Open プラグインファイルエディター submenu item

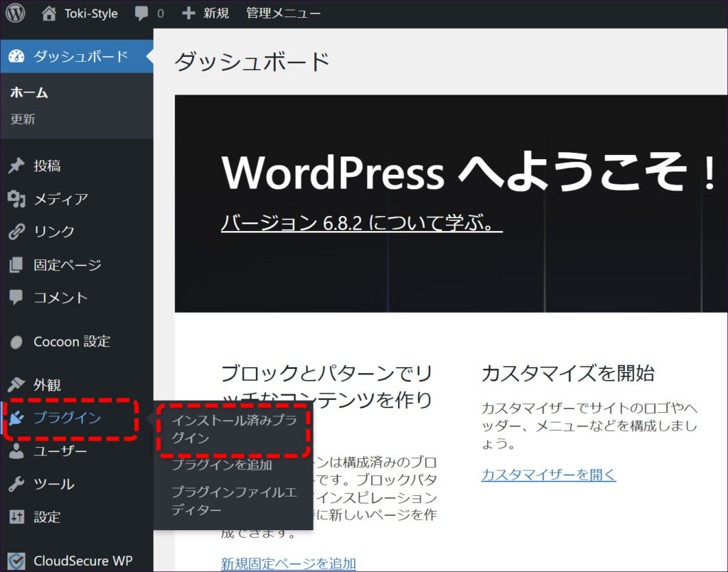click(234, 500)
